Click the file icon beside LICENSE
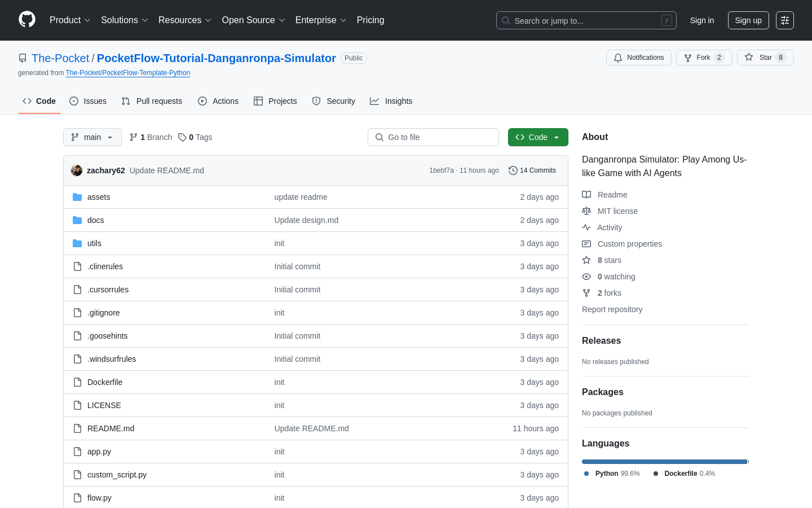The width and height of the screenshot is (812, 508). coord(77,405)
